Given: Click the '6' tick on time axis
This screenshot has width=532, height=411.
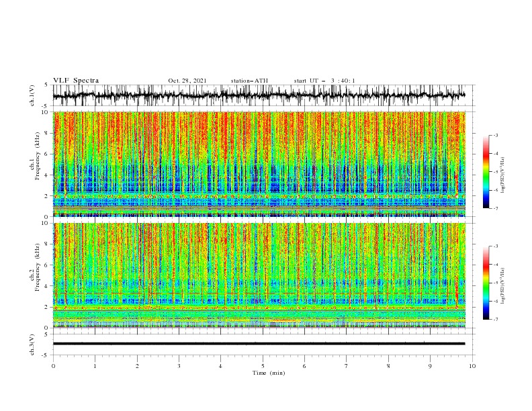Looking at the screenshot, I should (x=304, y=366).
